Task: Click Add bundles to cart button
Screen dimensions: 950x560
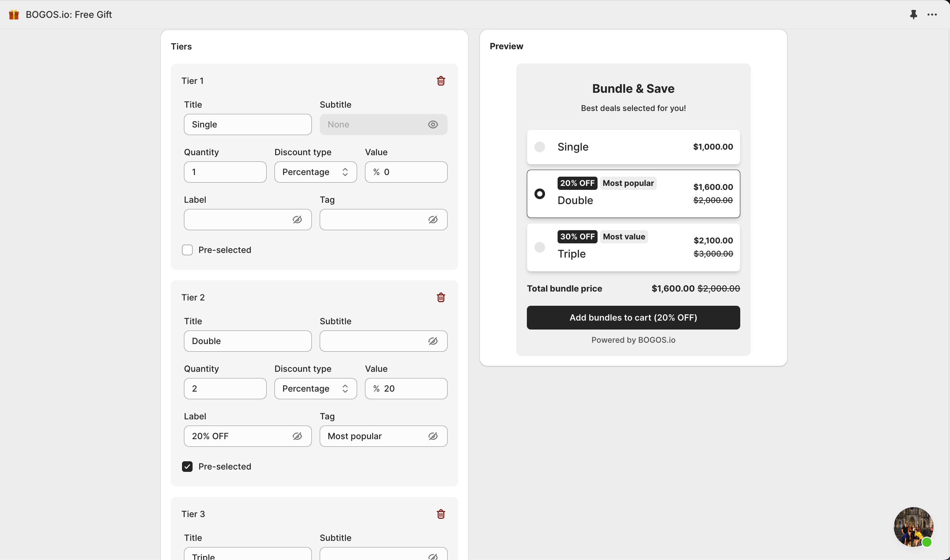Action: [633, 317]
